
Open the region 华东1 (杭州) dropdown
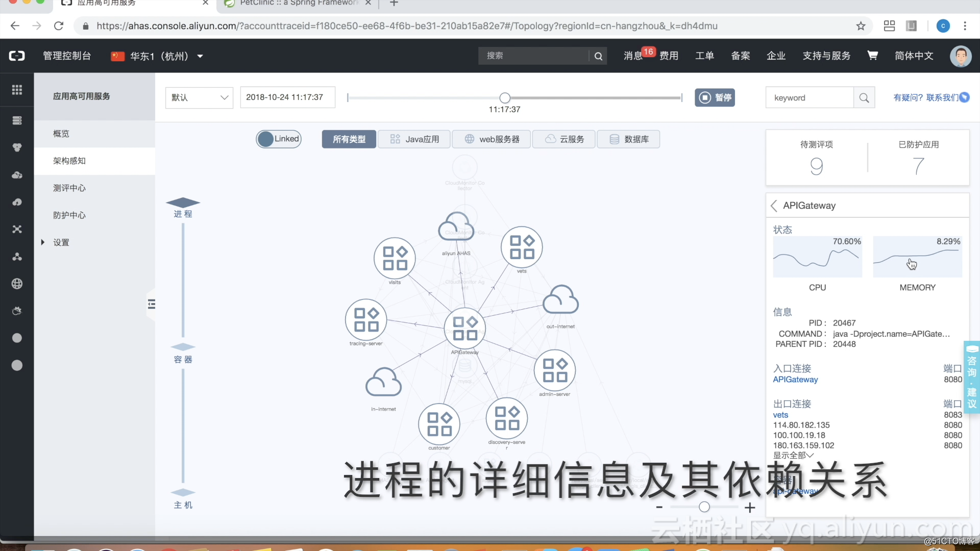pyautogui.click(x=158, y=56)
